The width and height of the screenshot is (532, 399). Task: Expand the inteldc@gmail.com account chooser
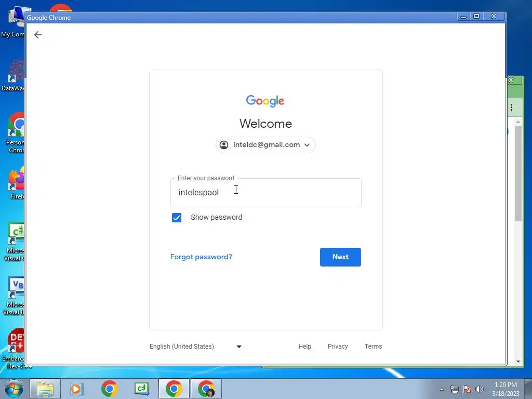pos(265,145)
